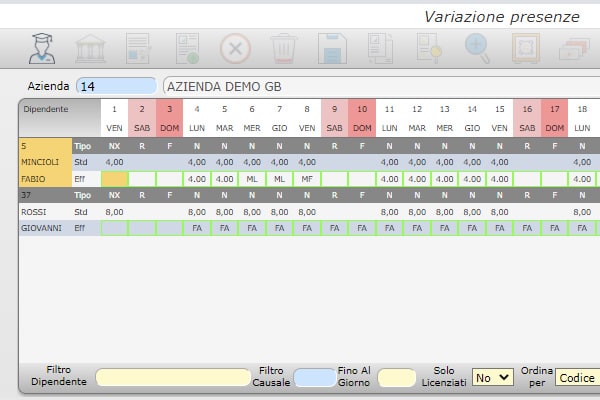Image resolution: width=600 pixels, height=400 pixels.
Task: Click the trash bin delete icon
Action: click(284, 48)
